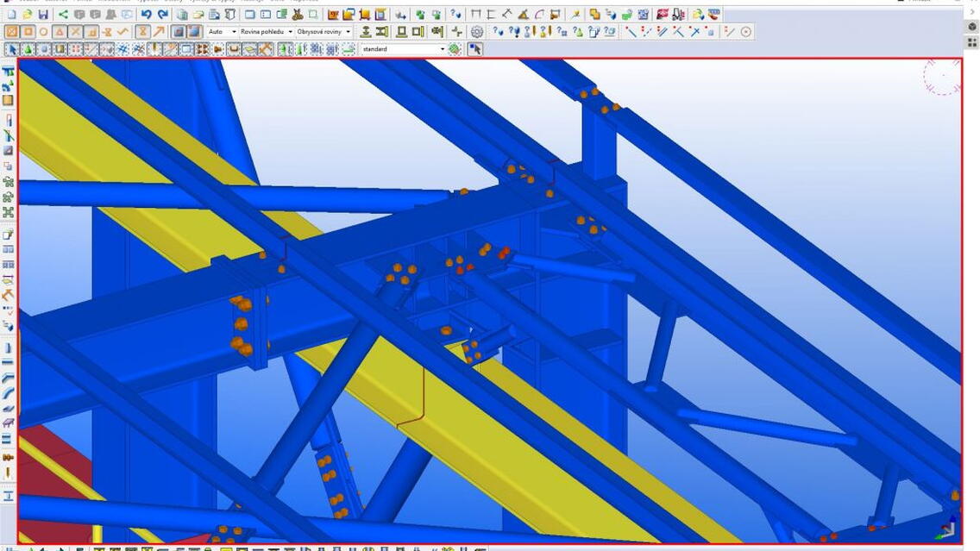Click the question-mark inquire icon in top toolbar
Image resolution: width=980 pixels, height=551 pixels.
click(455, 15)
